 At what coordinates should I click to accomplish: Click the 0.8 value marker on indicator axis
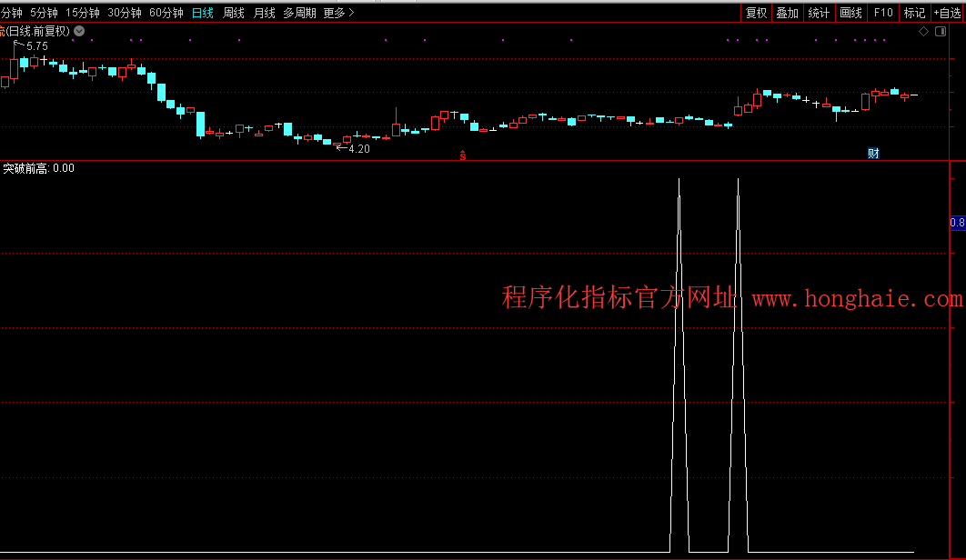coord(957,223)
